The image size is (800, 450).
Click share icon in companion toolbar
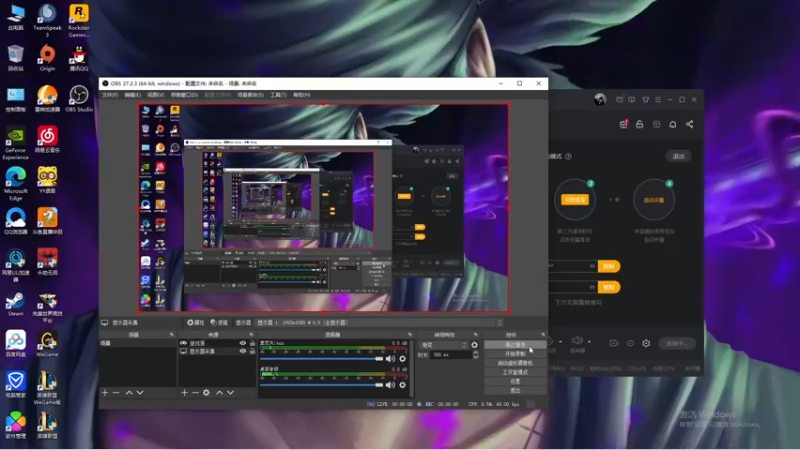coord(689,124)
